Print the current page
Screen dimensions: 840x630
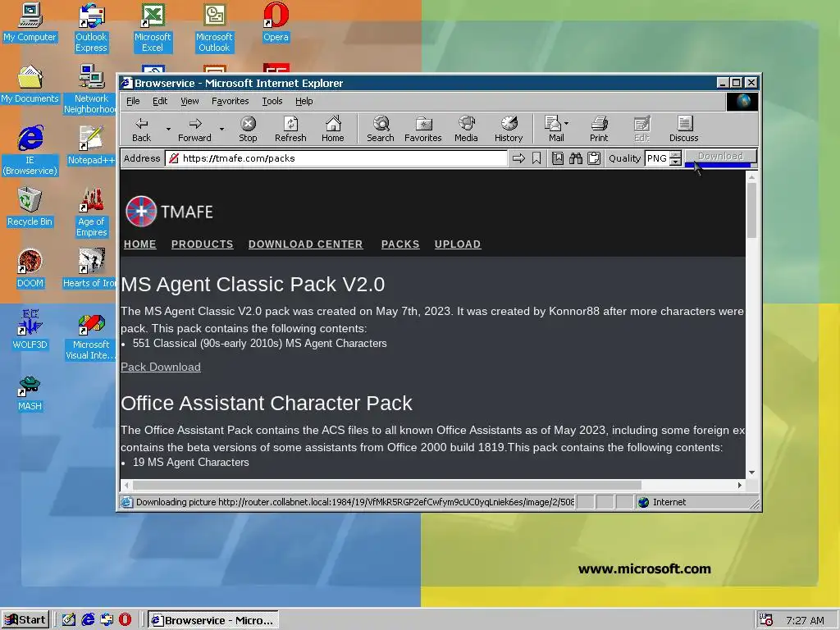(x=599, y=129)
